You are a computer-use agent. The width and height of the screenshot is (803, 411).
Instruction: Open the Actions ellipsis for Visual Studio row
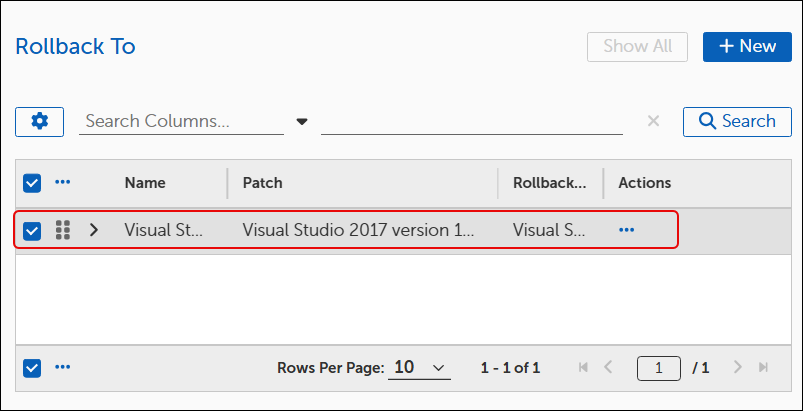(626, 230)
